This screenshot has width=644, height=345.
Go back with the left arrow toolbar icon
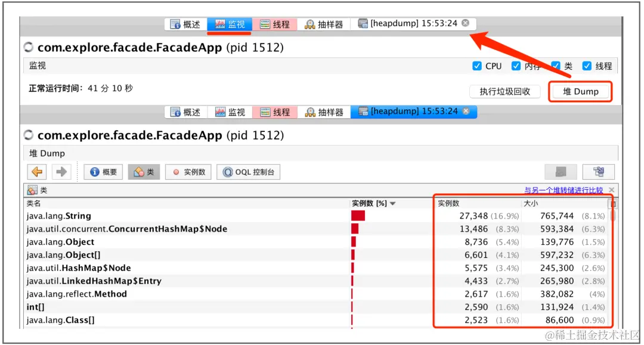37,172
